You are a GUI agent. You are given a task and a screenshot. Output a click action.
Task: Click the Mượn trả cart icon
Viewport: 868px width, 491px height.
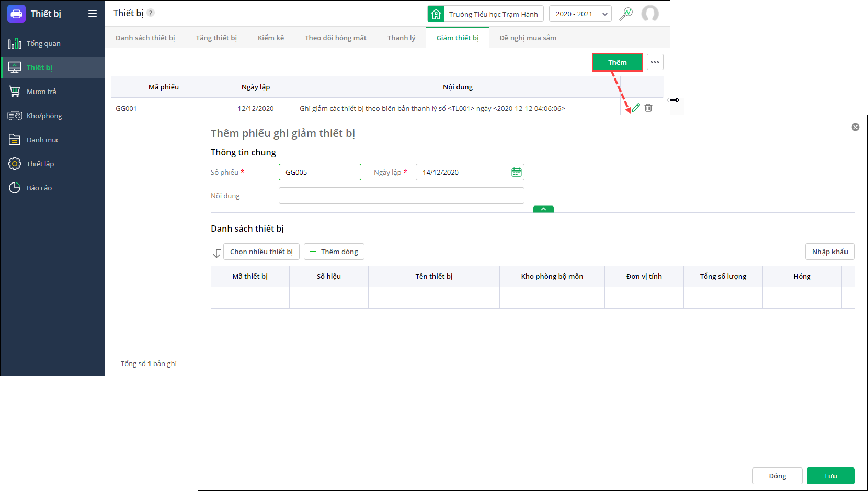[x=15, y=92]
